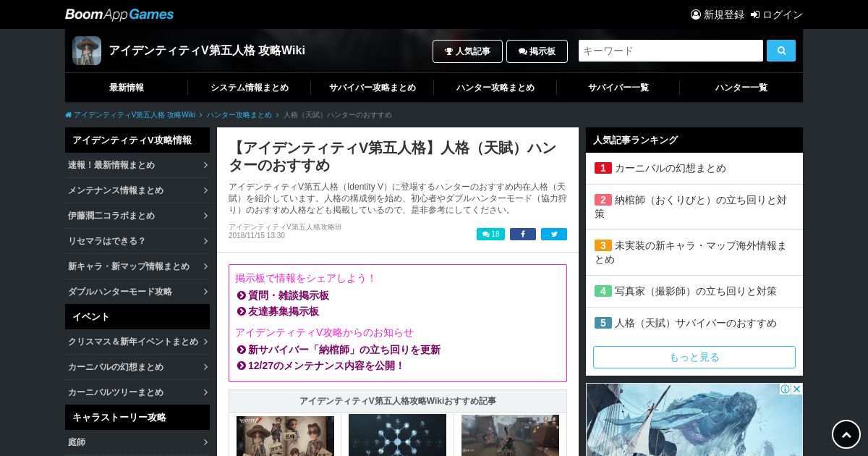Open 新規登録 sign-up link
Screen dimensions: 868x456
(x=718, y=14)
